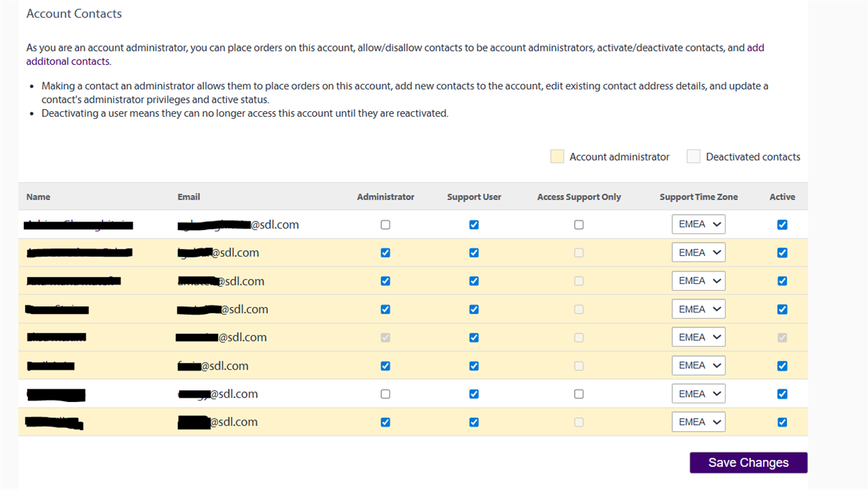Open the first contact's name link
The height and width of the screenshot is (490, 868).
pyautogui.click(x=78, y=224)
